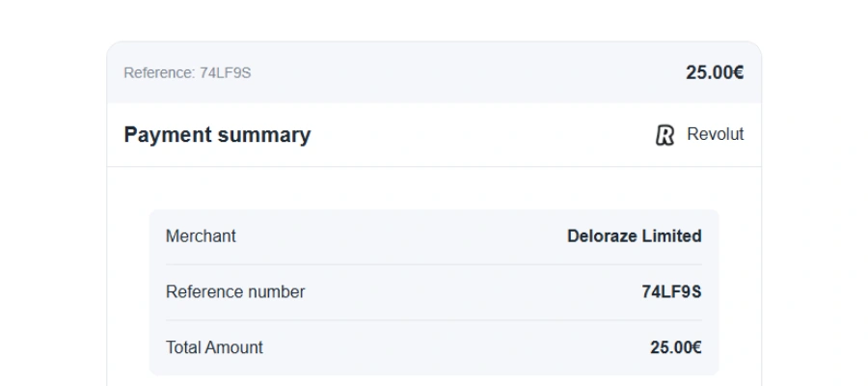
Task: Click the divider line below Reference number row
Action: (x=434, y=319)
